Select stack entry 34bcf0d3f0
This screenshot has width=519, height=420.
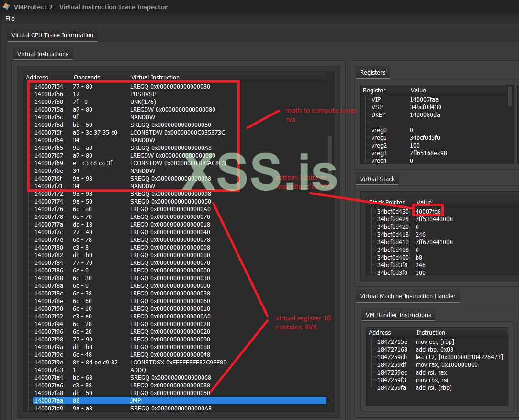(x=447, y=272)
